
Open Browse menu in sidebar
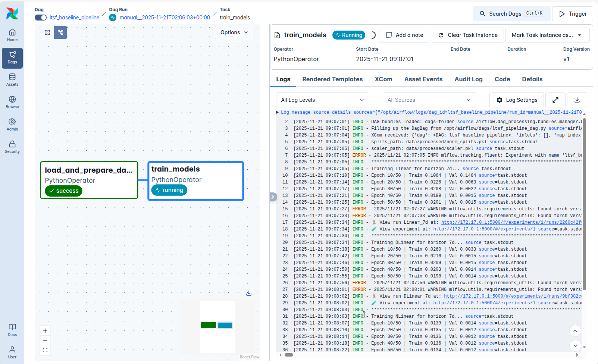click(12, 103)
